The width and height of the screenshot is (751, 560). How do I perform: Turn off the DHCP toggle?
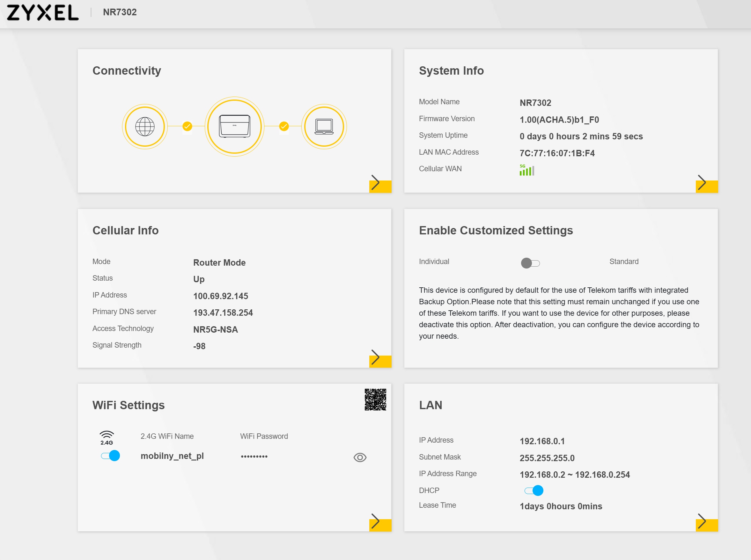click(x=534, y=490)
